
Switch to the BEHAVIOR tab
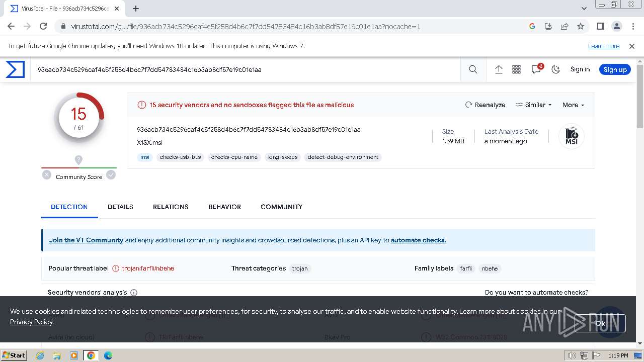224,207
